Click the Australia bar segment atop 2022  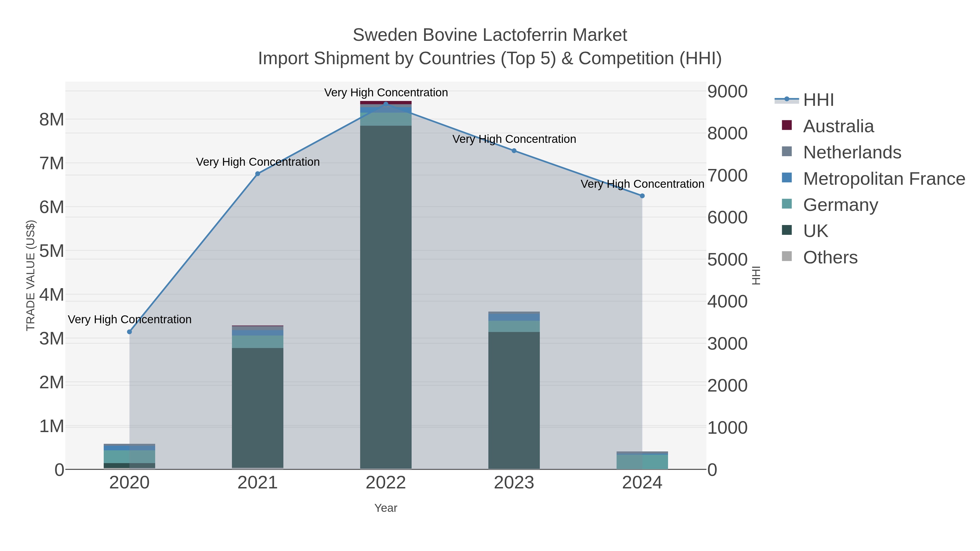pyautogui.click(x=386, y=103)
